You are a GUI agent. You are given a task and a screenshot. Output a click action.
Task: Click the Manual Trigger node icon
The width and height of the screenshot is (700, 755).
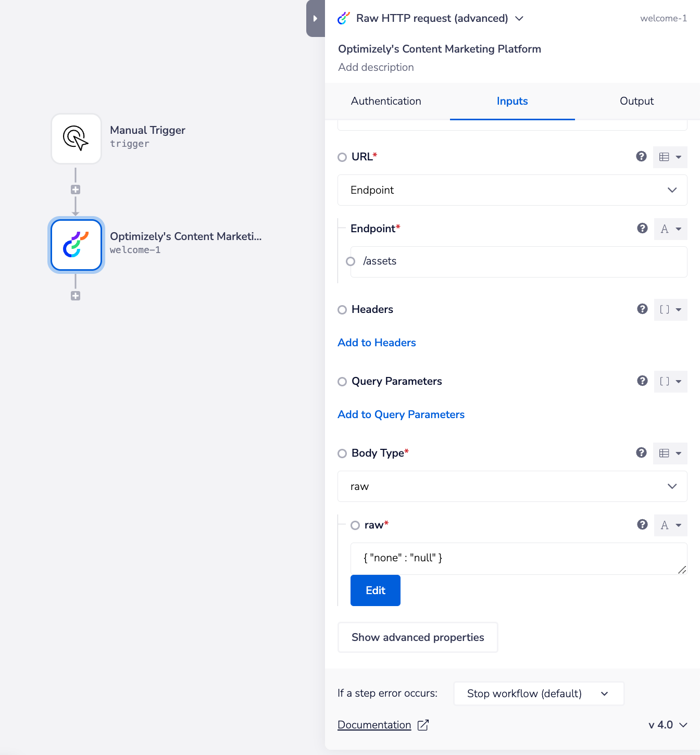(x=76, y=139)
